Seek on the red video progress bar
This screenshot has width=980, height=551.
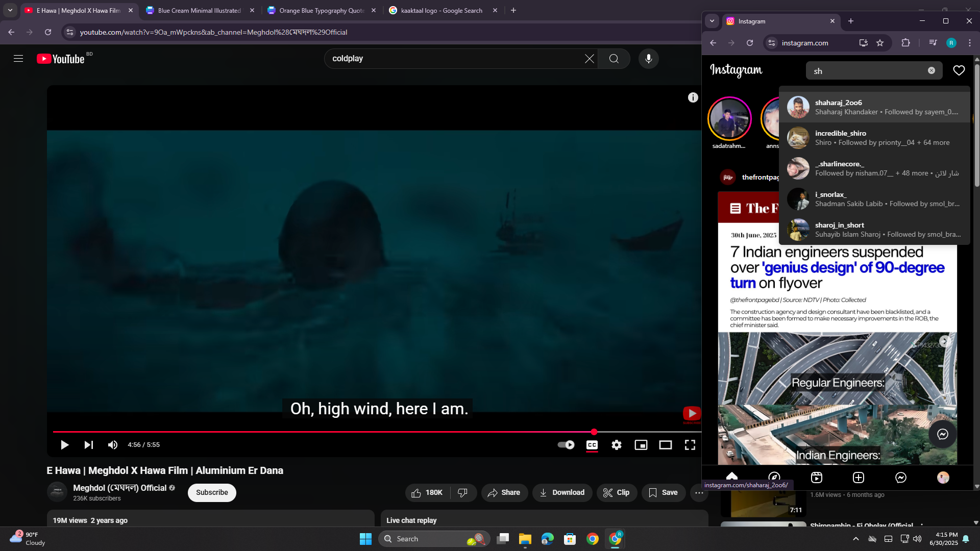pos(377,432)
